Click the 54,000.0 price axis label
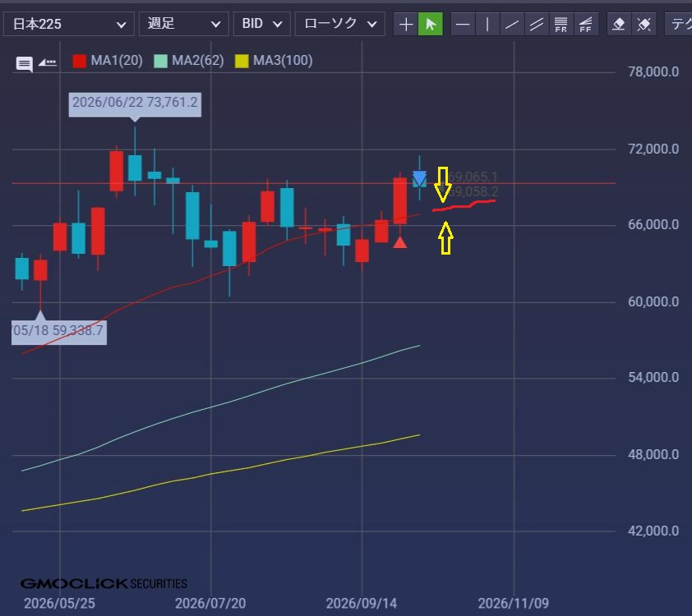 (x=653, y=378)
